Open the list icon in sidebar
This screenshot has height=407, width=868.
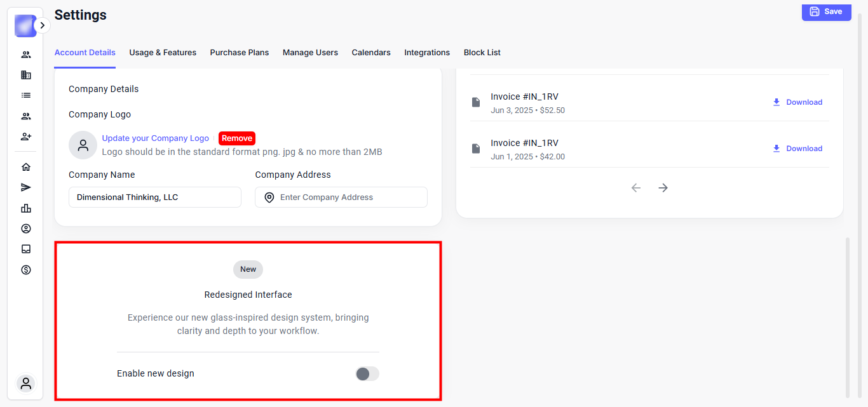[x=26, y=95]
